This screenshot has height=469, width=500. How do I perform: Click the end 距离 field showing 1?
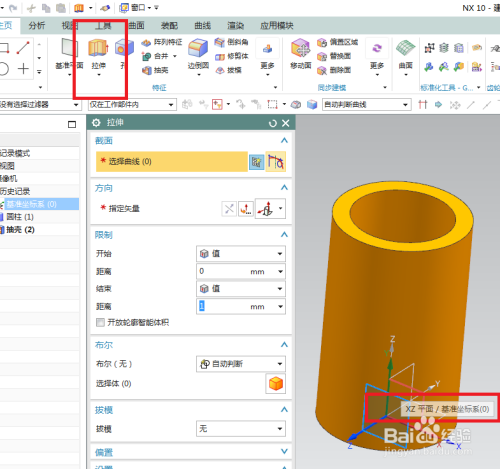(241, 306)
